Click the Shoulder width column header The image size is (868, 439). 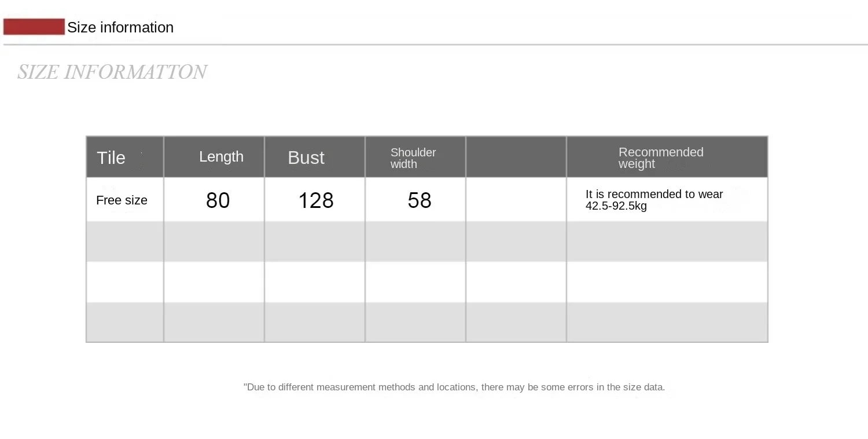(x=413, y=158)
